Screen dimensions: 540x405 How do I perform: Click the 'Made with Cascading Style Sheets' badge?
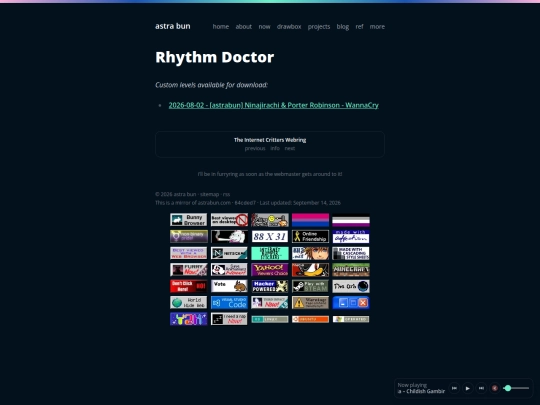(x=351, y=253)
